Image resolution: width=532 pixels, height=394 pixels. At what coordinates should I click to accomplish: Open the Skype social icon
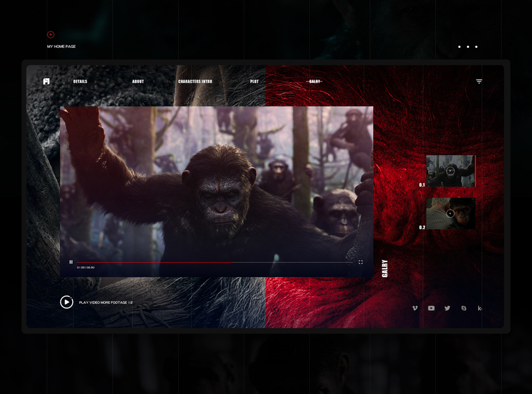point(464,308)
